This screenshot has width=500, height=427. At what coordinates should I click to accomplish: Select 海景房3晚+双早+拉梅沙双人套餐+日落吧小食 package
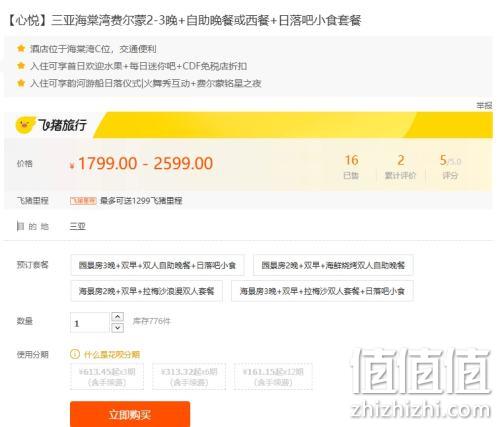[322, 291]
